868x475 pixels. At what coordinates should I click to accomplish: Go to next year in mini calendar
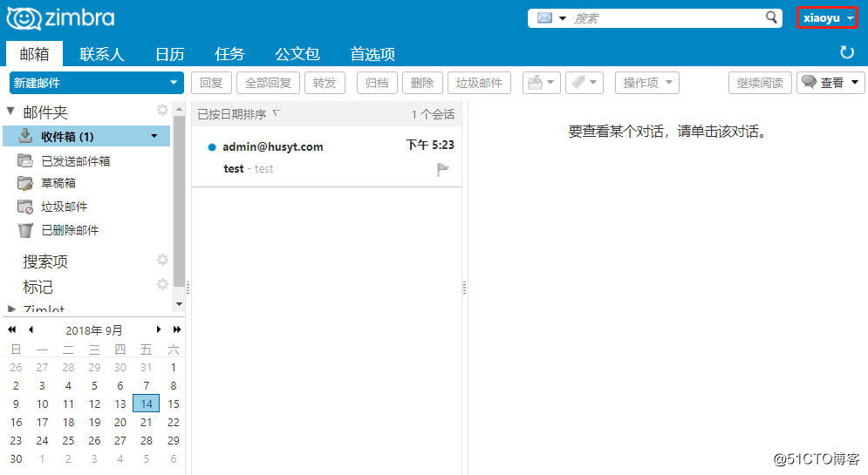click(x=177, y=329)
